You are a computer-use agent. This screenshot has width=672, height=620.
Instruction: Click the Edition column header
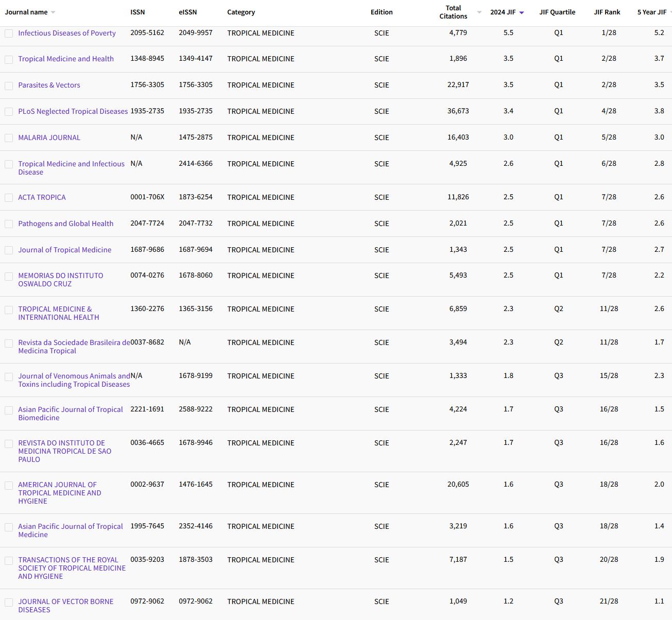click(x=381, y=12)
